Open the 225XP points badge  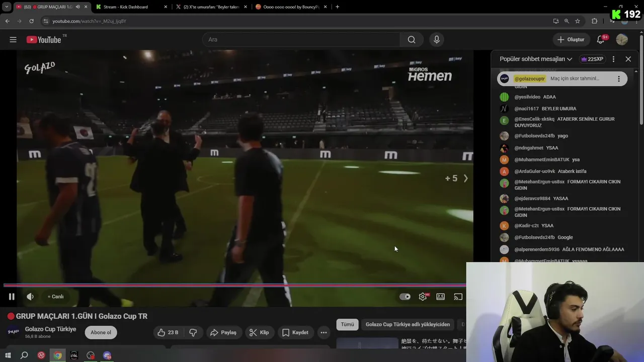[x=592, y=59]
